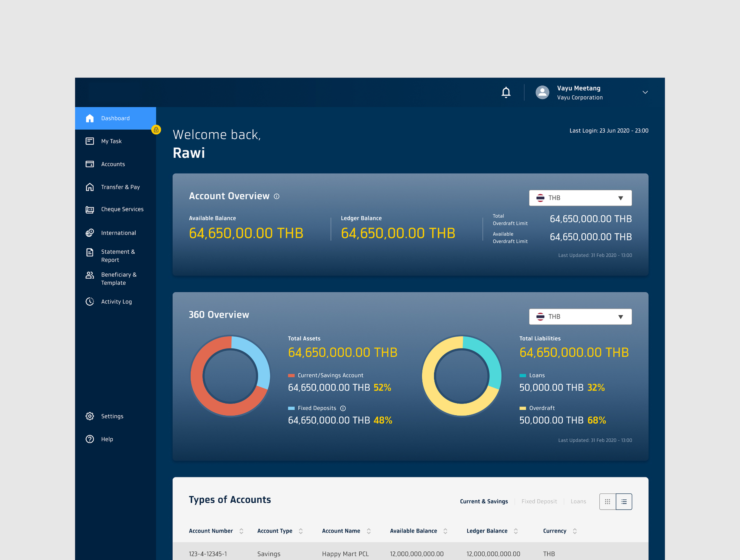Click the Total Assets donut chart
The image size is (740, 560).
[230, 376]
